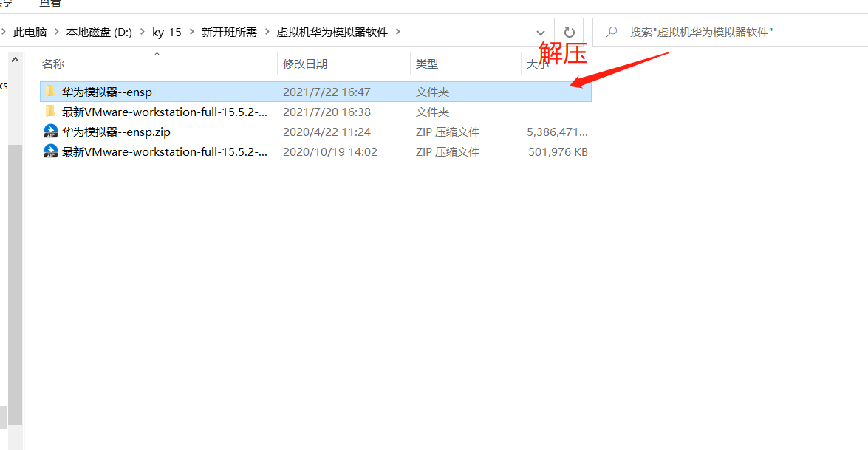Viewport: 868px width, 450px height.
Task: Sort files by the 修改日期 column header
Action: point(307,64)
